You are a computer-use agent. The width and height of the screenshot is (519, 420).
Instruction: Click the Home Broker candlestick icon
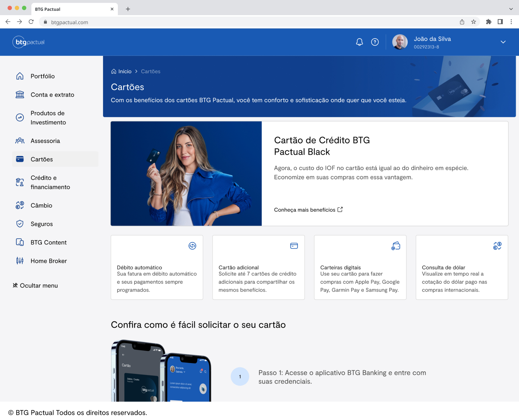point(20,261)
